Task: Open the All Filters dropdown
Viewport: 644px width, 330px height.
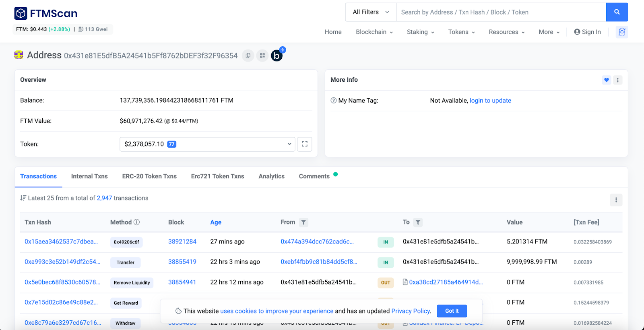Action: click(371, 12)
